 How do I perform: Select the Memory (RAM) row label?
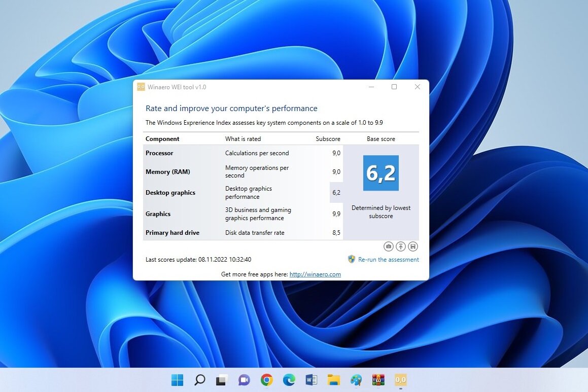tap(167, 171)
